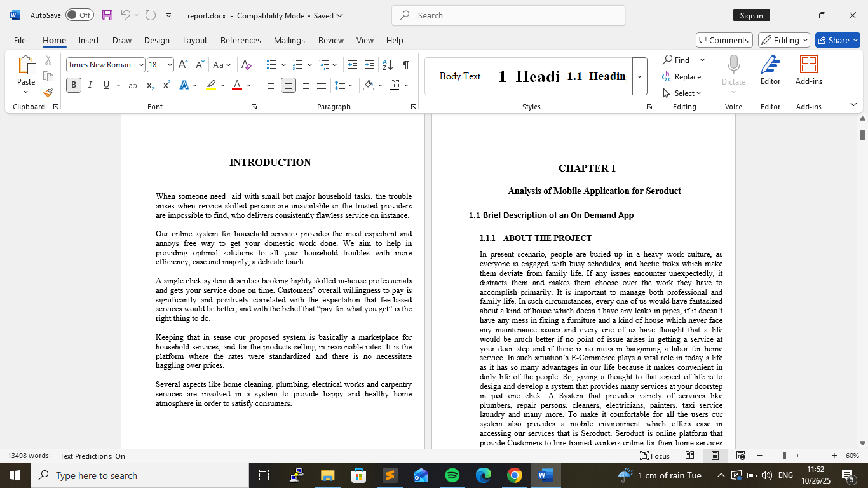Click the Format Painter brush icon

click(48, 93)
